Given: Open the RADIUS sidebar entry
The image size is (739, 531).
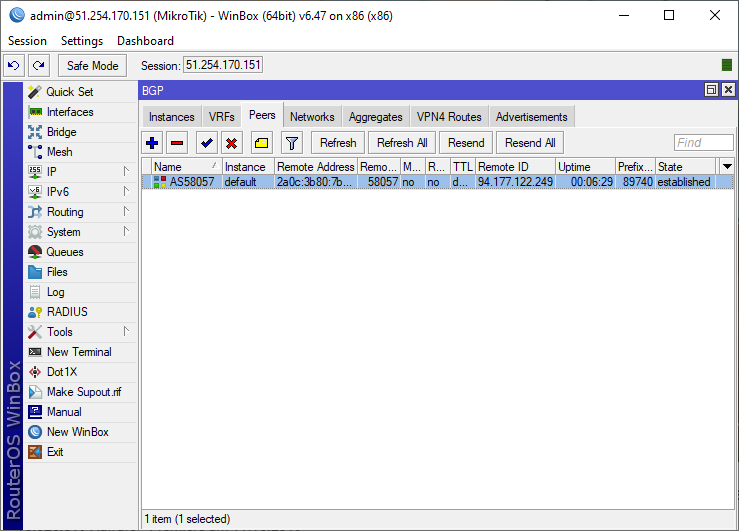Looking at the screenshot, I should [x=80, y=312].
